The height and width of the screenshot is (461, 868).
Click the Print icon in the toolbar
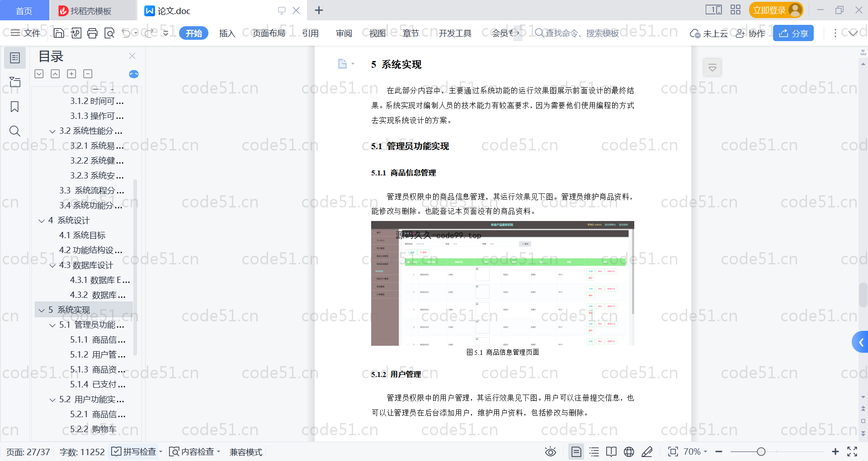point(93,33)
